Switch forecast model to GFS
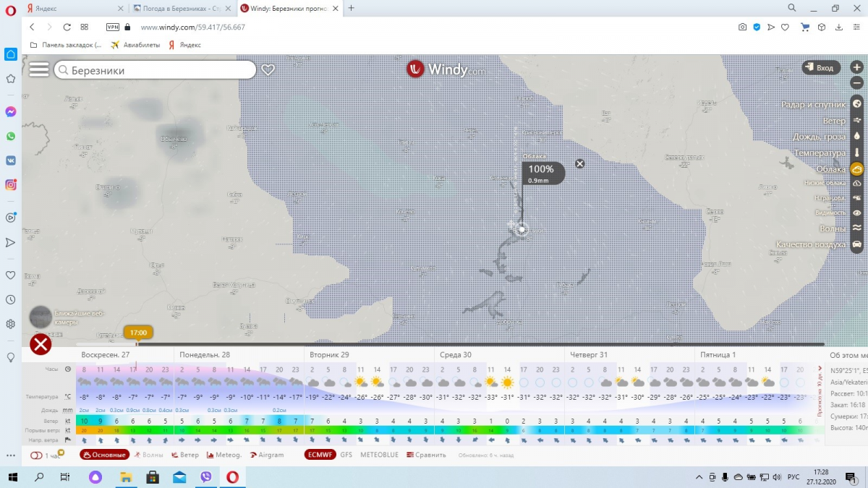This screenshot has width=868, height=488. (x=346, y=455)
